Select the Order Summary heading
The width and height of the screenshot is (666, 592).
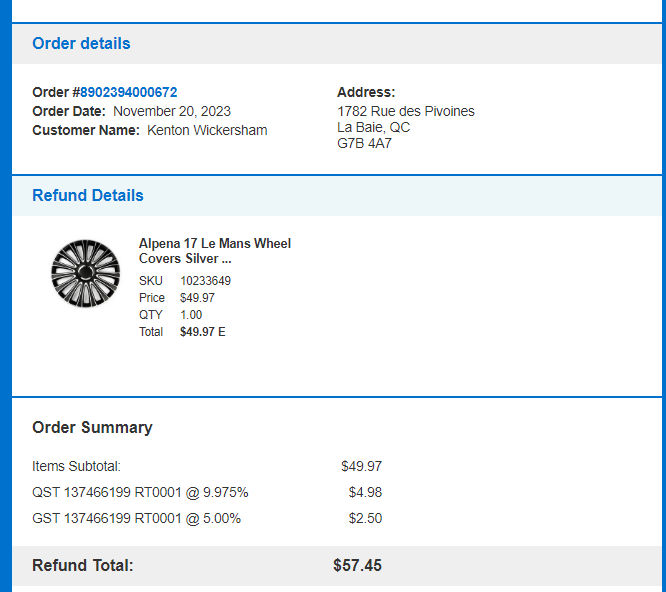92,427
